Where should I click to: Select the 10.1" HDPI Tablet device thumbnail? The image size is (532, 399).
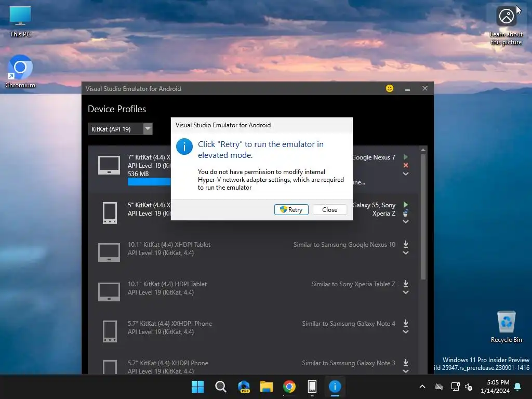tap(109, 292)
